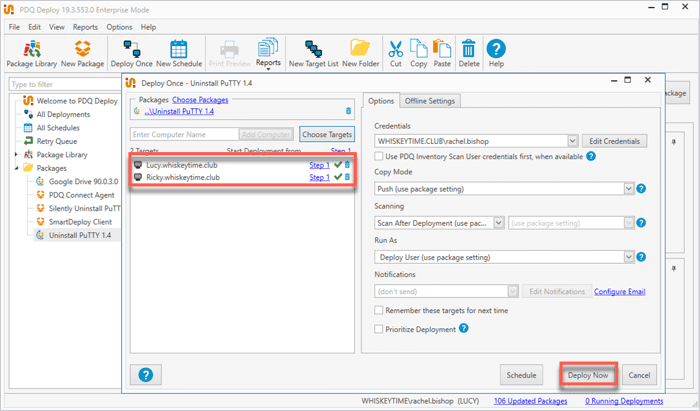Open the Edit menu

(x=34, y=27)
